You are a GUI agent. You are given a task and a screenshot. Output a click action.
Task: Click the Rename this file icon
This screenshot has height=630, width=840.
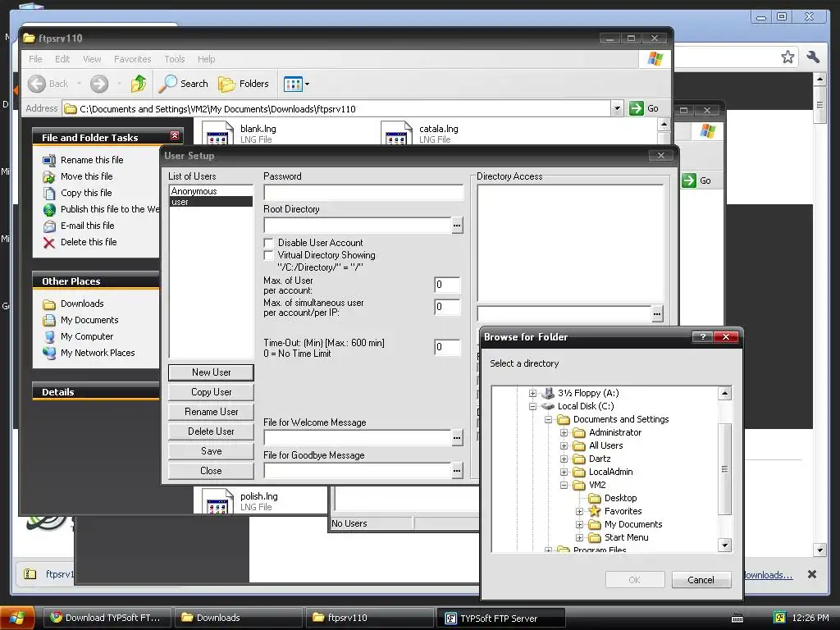[48, 160]
